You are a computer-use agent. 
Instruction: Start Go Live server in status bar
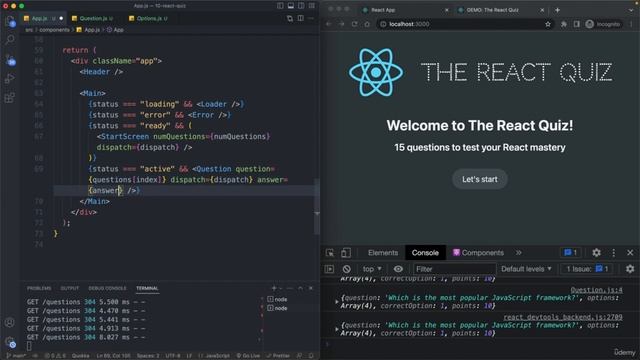(248, 356)
